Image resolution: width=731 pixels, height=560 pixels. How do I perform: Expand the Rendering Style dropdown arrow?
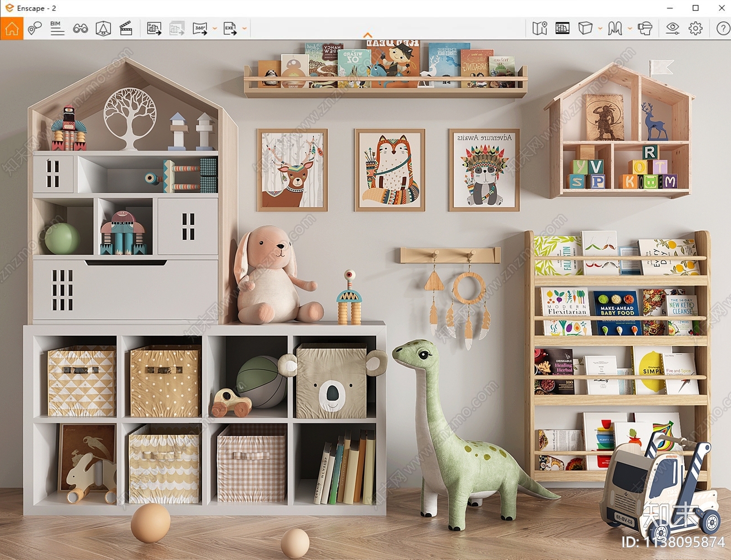tap(600, 28)
